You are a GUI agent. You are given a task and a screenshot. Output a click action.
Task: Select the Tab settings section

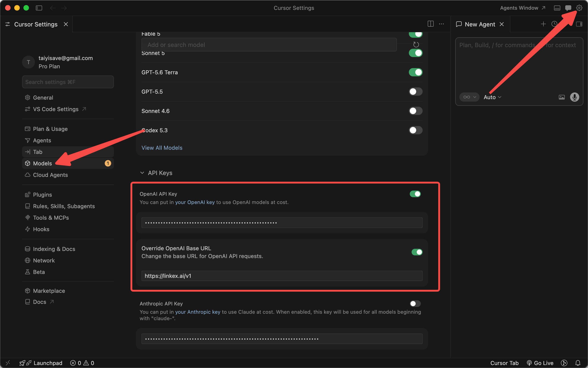(x=68, y=152)
